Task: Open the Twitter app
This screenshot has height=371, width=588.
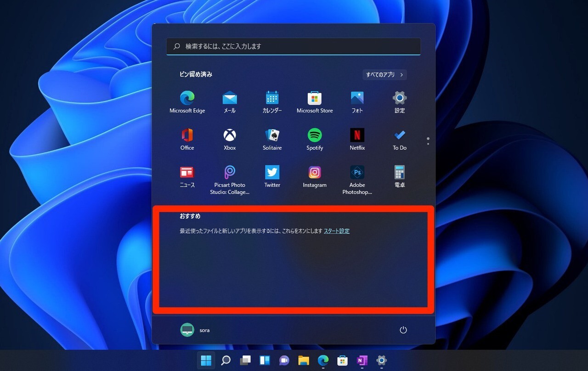Action: [272, 177]
